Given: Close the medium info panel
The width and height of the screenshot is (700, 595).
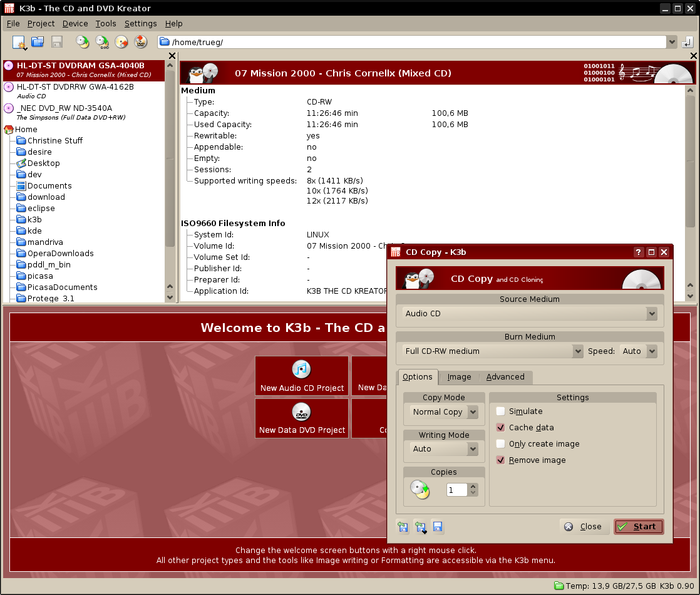Looking at the screenshot, I should pyautogui.click(x=693, y=56).
